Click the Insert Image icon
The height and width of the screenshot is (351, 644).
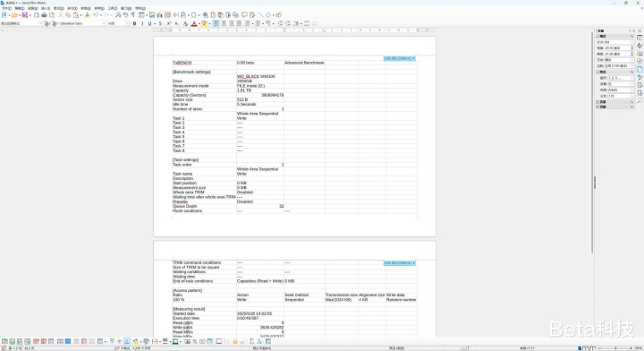tap(152, 15)
